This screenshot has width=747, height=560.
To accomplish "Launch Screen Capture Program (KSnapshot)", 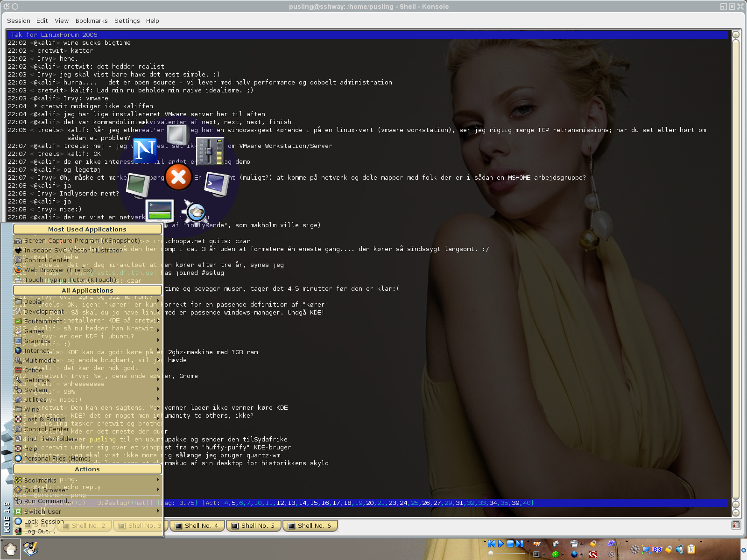I will [87, 241].
